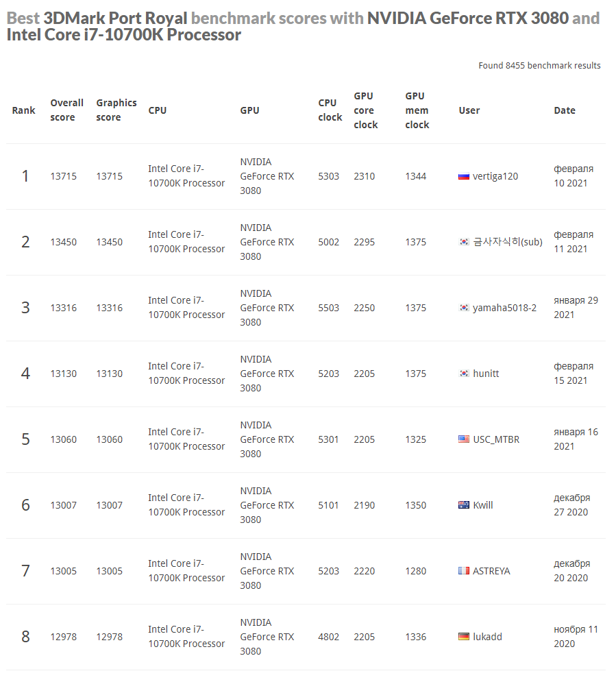Viewport: 616px width, 682px height.
Task: Click the GPU core clock column header
Action: (x=365, y=110)
